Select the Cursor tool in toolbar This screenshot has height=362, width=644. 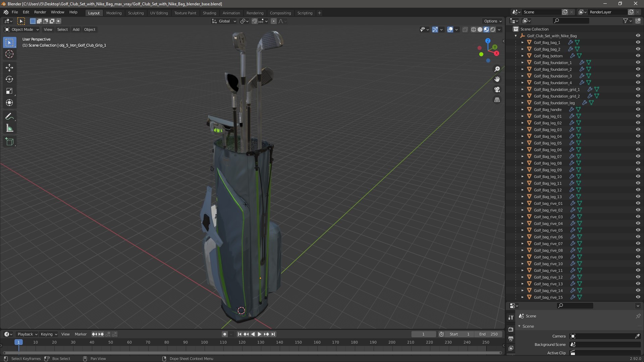tap(9, 54)
